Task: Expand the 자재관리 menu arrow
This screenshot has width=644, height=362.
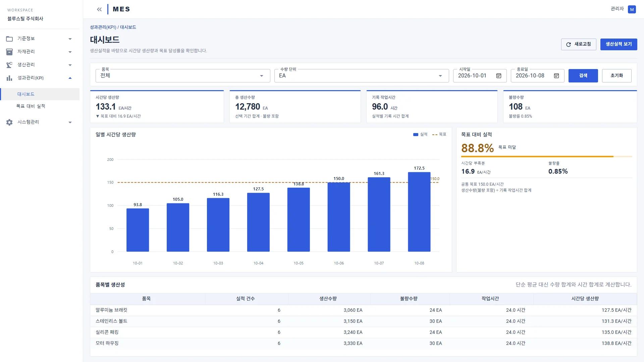Action: pyautogui.click(x=70, y=52)
